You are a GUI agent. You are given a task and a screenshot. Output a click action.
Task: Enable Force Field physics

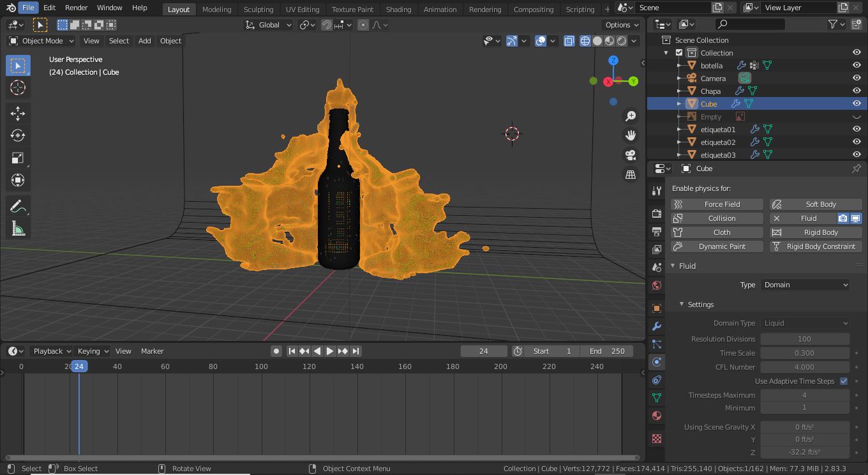(717, 204)
